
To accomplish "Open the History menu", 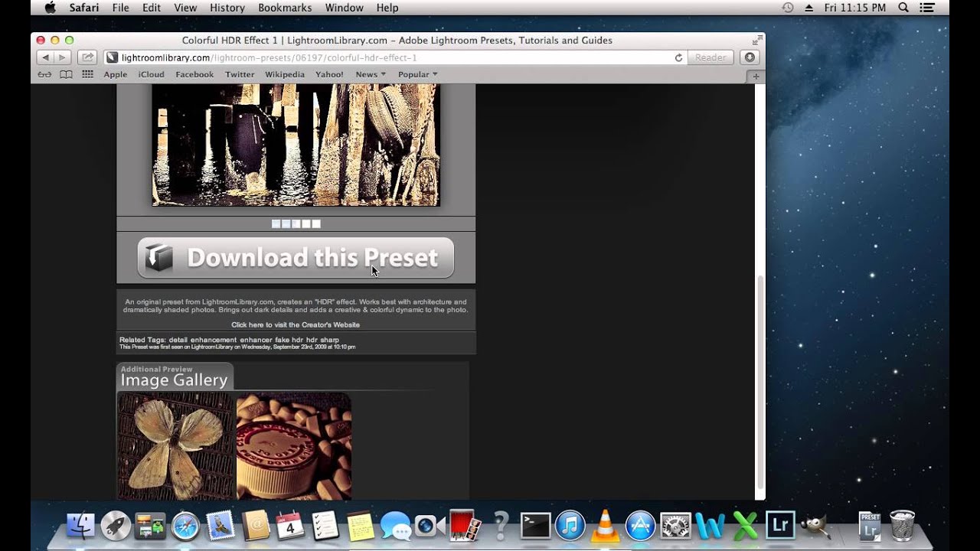I will click(x=227, y=8).
